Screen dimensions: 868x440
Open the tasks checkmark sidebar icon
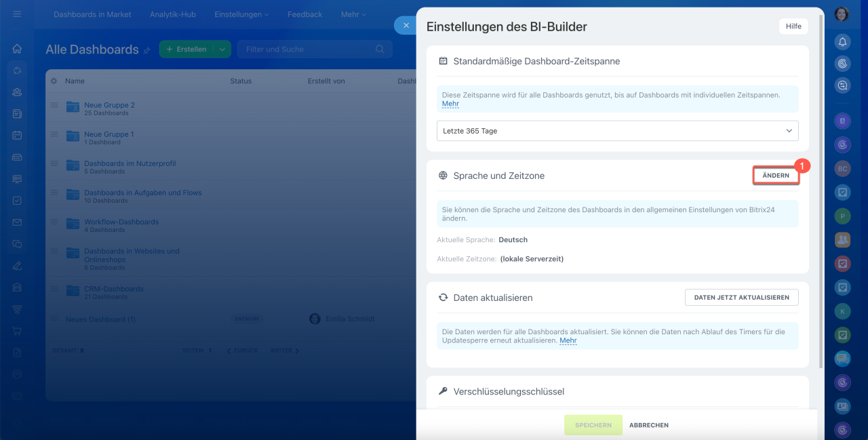[17, 201]
